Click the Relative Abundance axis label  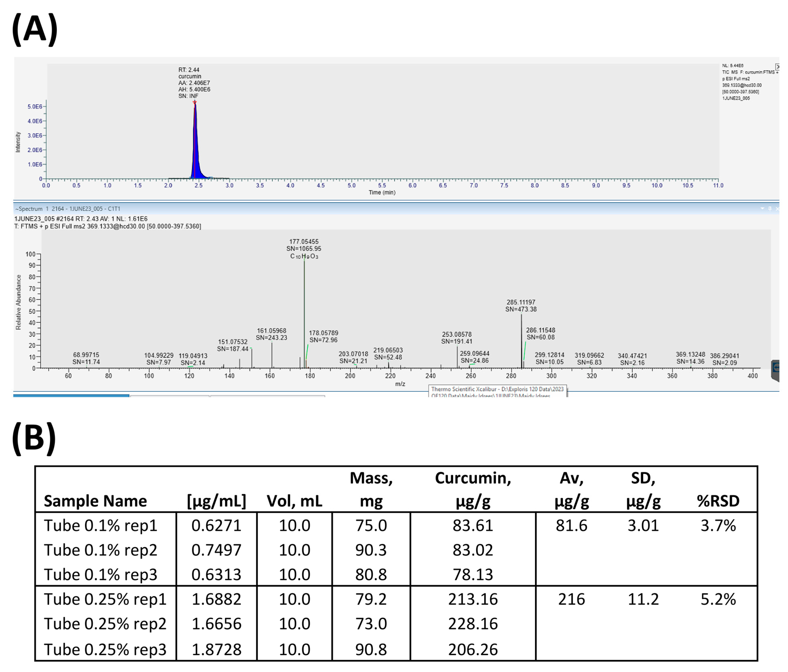click(x=18, y=302)
